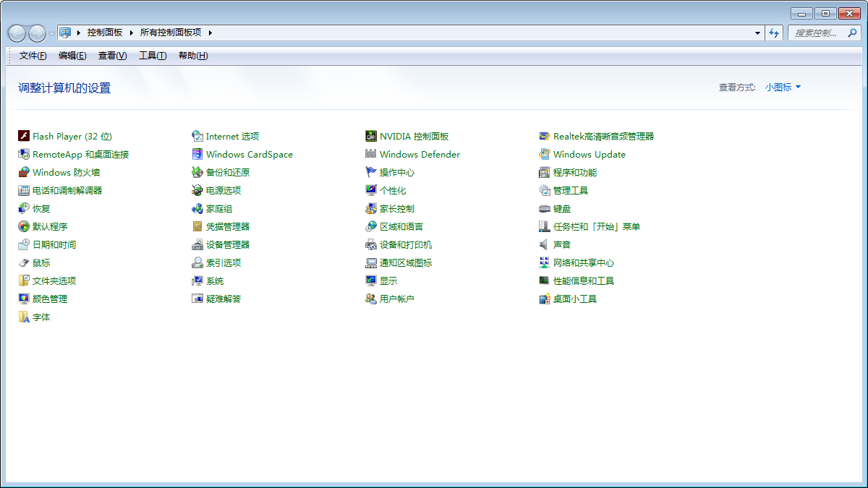This screenshot has height=488, width=868.
Task: Open the 查看方式 小图标 dropdown
Action: coord(783,87)
